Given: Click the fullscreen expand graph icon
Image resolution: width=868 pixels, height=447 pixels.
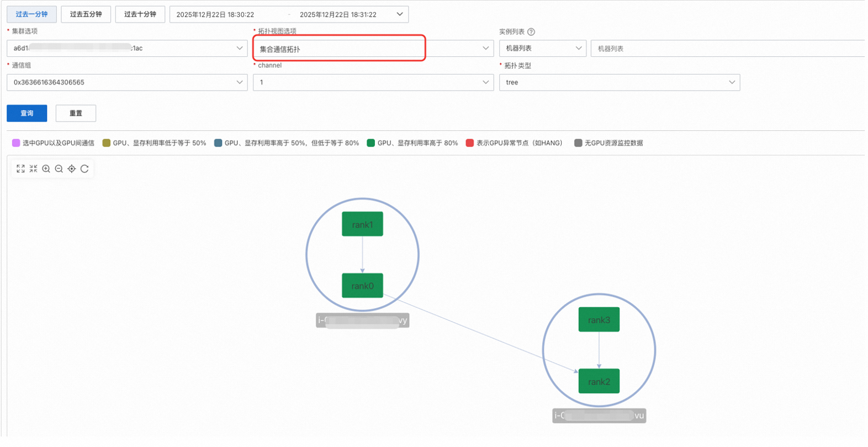Looking at the screenshot, I should pos(20,169).
